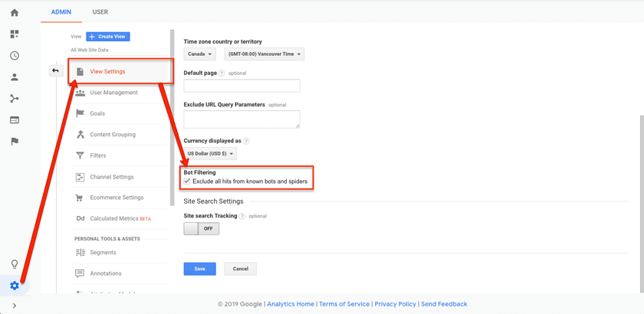The width and height of the screenshot is (644, 314).
Task: Click inside the Default page input field
Action: (242, 86)
